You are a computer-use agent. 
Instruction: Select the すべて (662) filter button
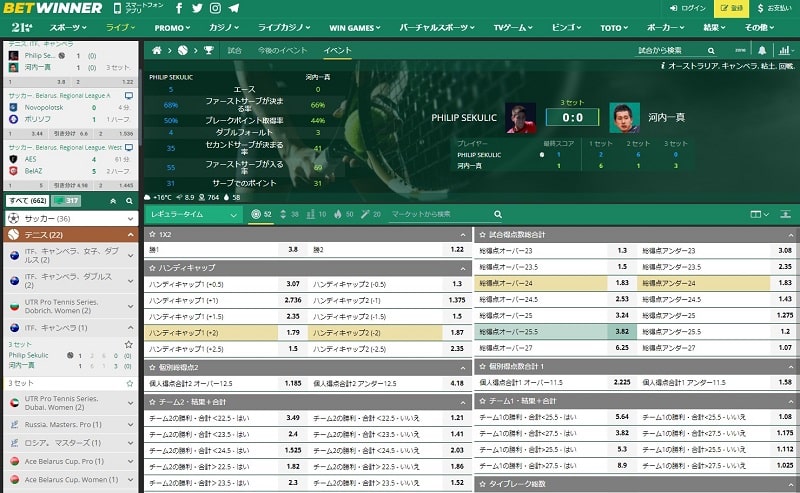point(28,201)
